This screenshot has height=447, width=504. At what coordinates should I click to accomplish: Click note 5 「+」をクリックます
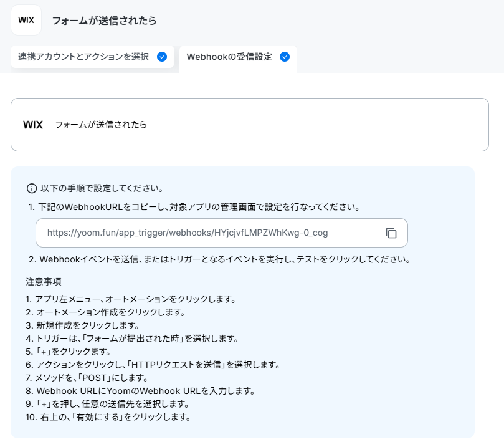pos(68,352)
